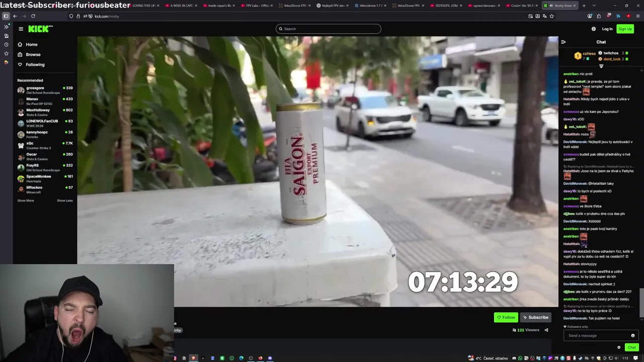Switch to 'A WEEK IN CAPE' tab
This screenshot has width=644, height=362.
(x=182, y=6)
